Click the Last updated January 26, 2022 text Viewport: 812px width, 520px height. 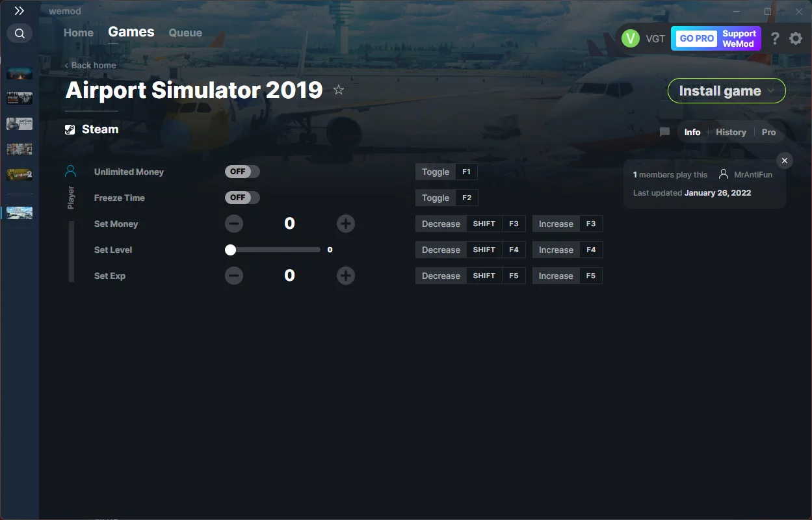coord(692,193)
